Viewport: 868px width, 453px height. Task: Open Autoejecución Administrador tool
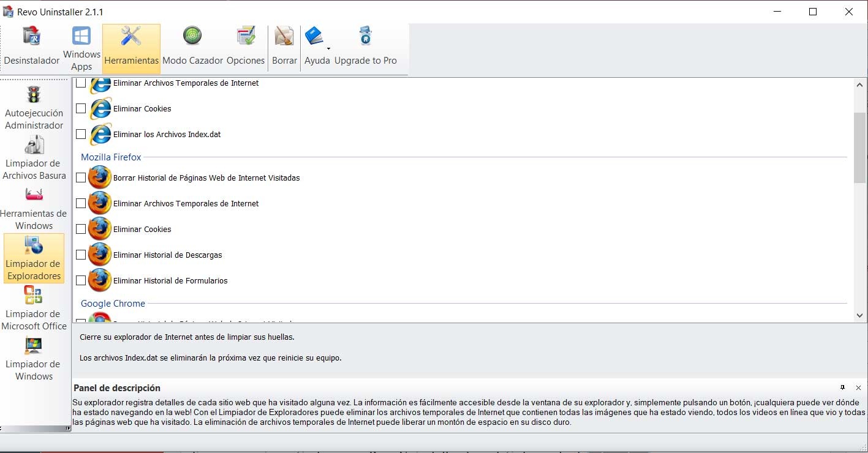[34, 108]
